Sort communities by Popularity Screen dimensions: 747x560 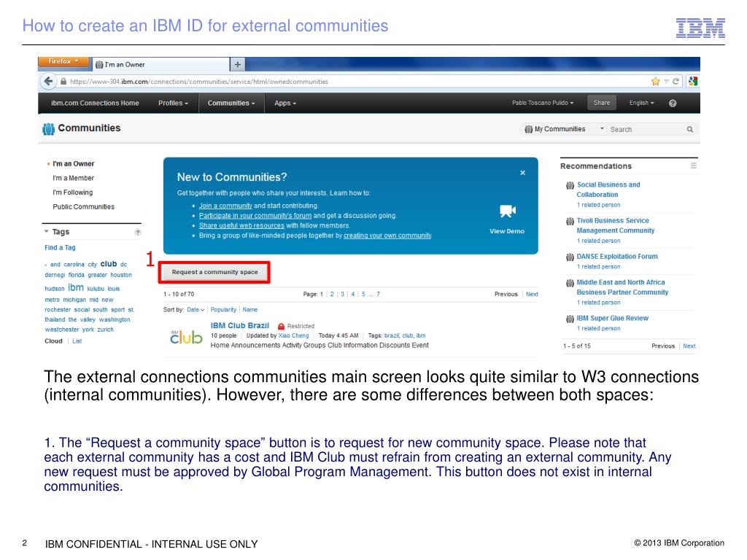click(x=223, y=310)
